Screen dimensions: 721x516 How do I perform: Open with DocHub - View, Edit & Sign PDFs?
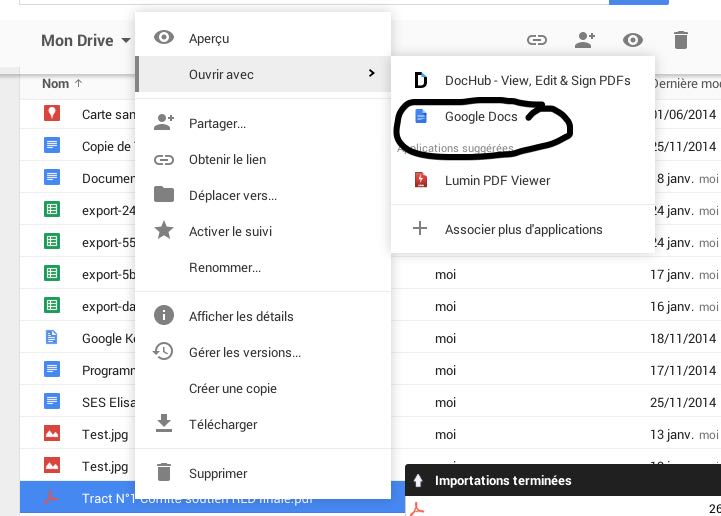pos(523,80)
